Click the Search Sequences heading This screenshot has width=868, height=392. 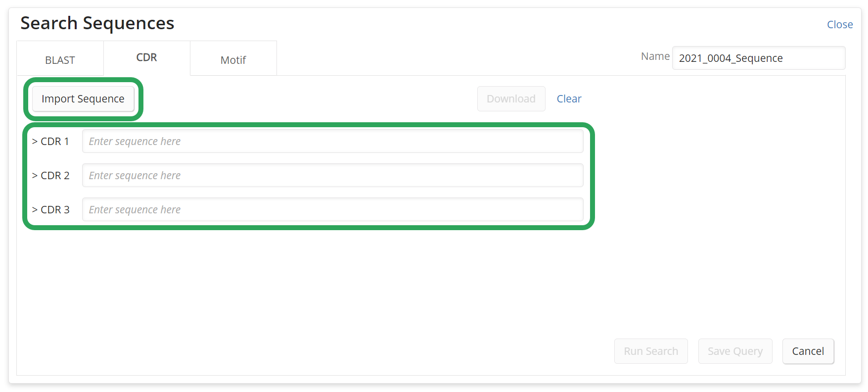[97, 23]
